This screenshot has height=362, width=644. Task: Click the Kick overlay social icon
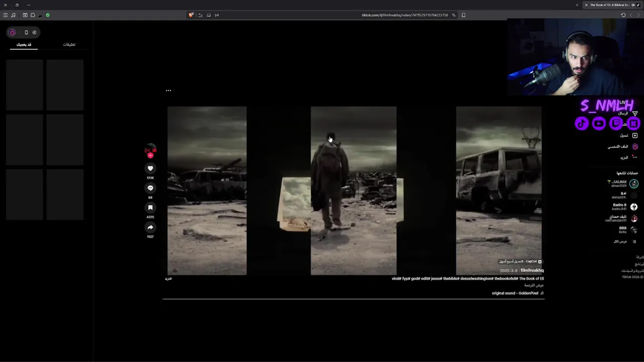[x=633, y=123]
